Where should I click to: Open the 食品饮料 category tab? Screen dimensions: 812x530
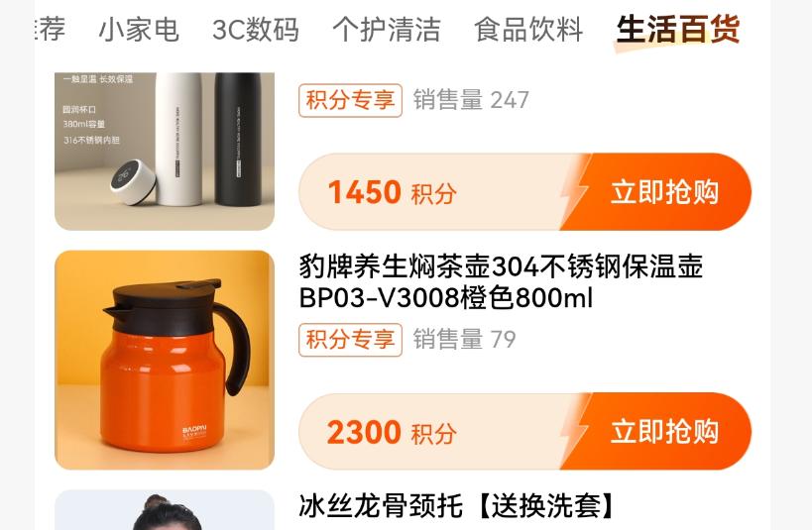click(x=528, y=29)
